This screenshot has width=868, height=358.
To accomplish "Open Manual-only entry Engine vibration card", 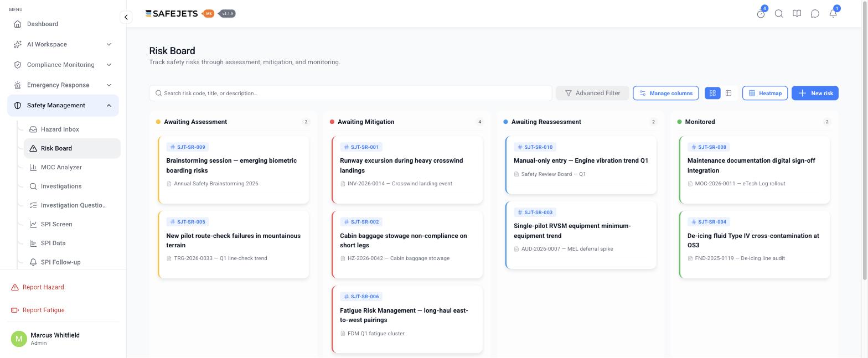I will (581, 165).
